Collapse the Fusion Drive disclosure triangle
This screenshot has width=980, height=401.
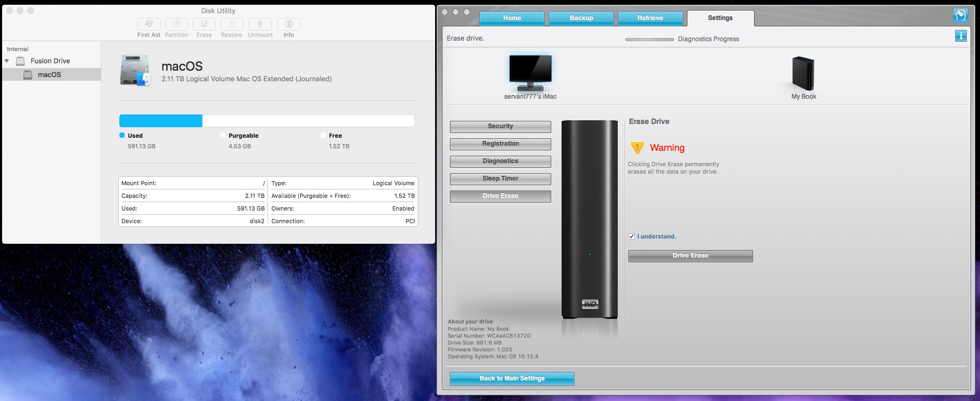7,61
